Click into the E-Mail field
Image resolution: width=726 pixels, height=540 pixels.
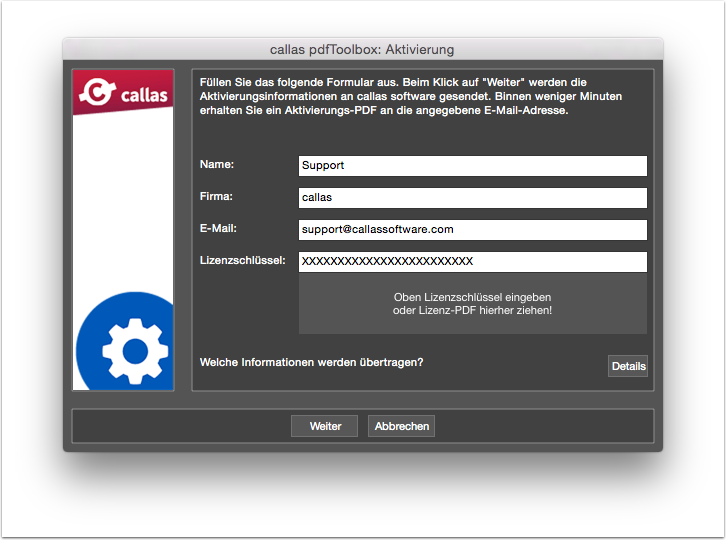473,230
